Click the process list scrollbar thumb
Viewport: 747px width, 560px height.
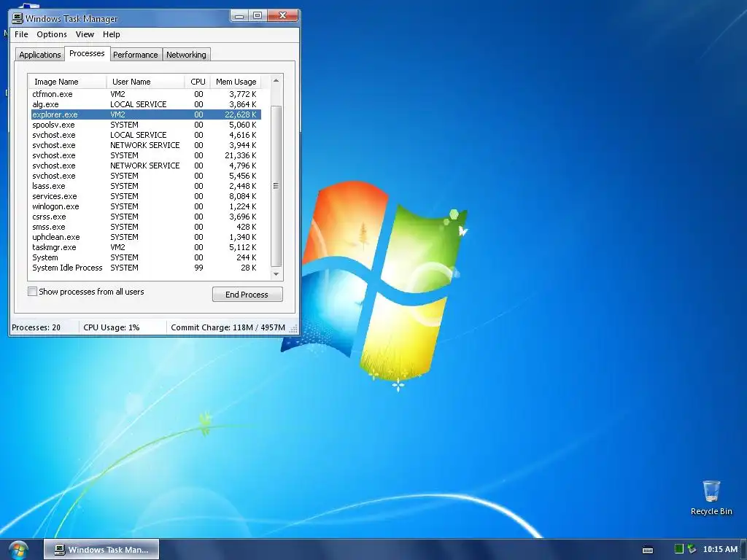click(276, 186)
